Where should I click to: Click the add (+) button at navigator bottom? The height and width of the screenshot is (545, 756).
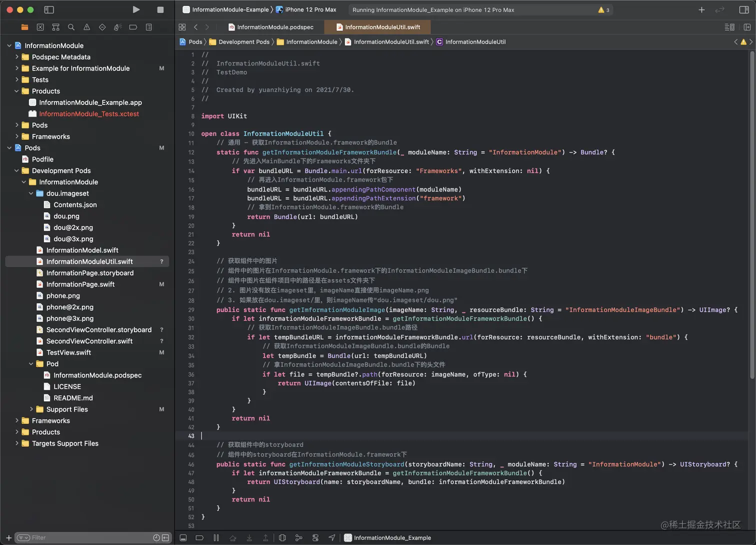8,537
